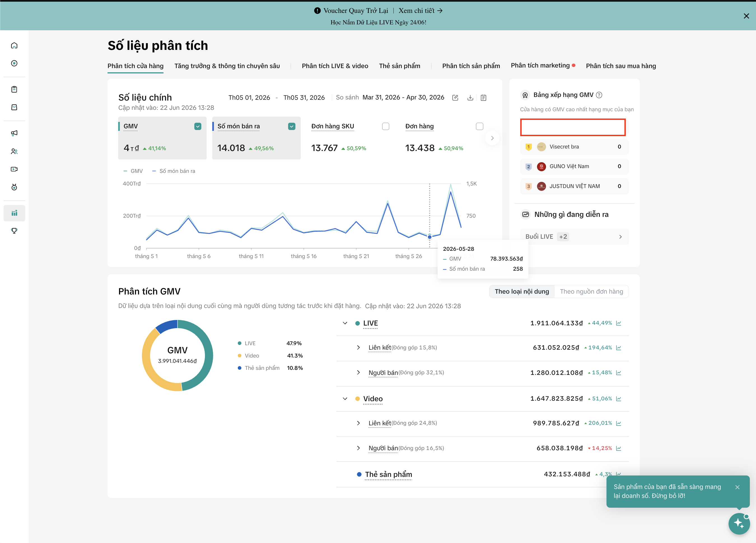Download the key metrics data
This screenshot has height=543, width=756.
[470, 98]
